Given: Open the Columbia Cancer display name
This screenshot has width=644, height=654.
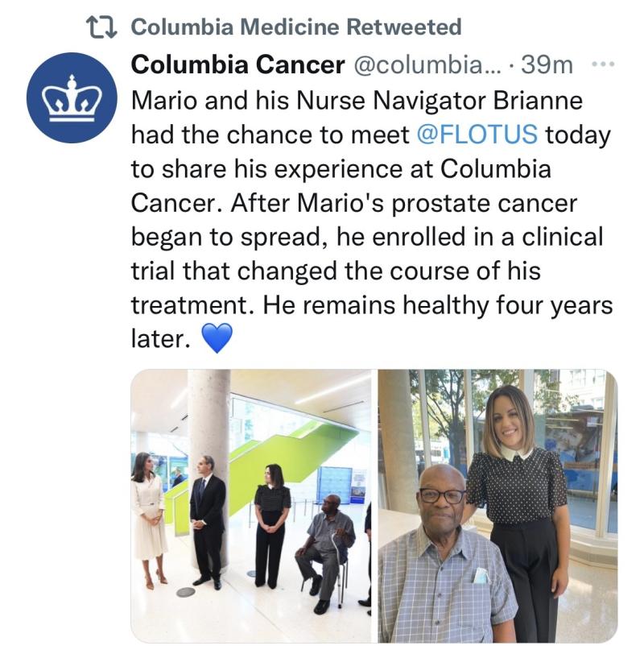Looking at the screenshot, I should tap(238, 64).
